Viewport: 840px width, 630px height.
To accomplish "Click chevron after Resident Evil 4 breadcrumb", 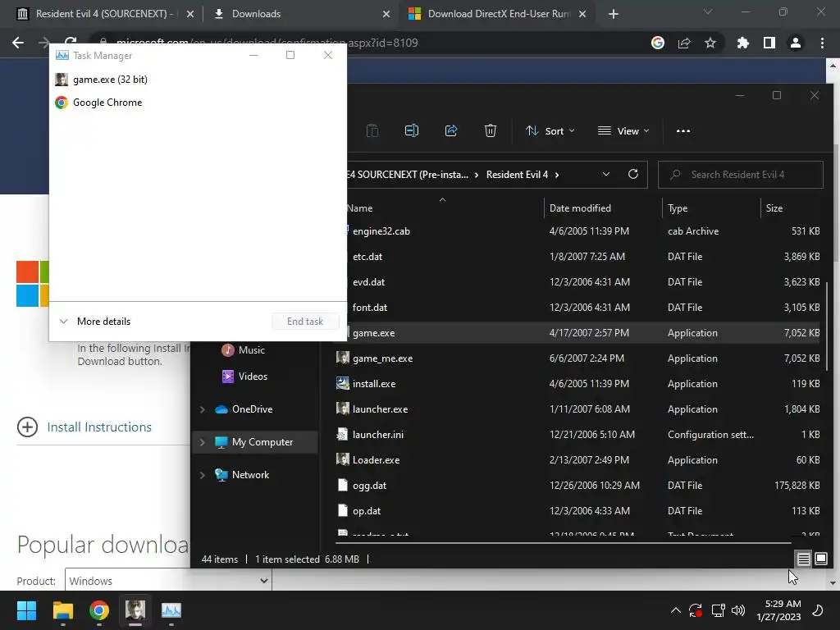I will (x=557, y=175).
